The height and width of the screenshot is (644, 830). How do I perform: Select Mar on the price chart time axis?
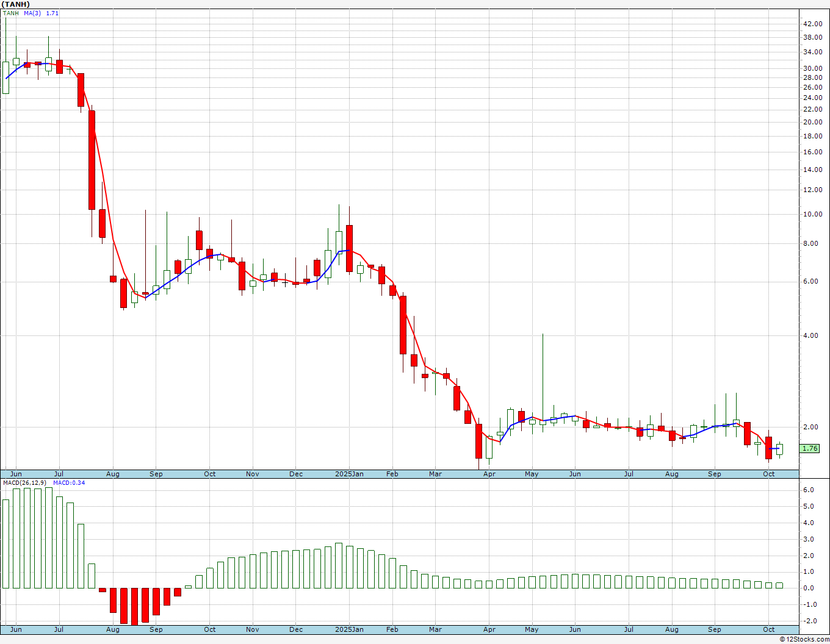point(435,474)
